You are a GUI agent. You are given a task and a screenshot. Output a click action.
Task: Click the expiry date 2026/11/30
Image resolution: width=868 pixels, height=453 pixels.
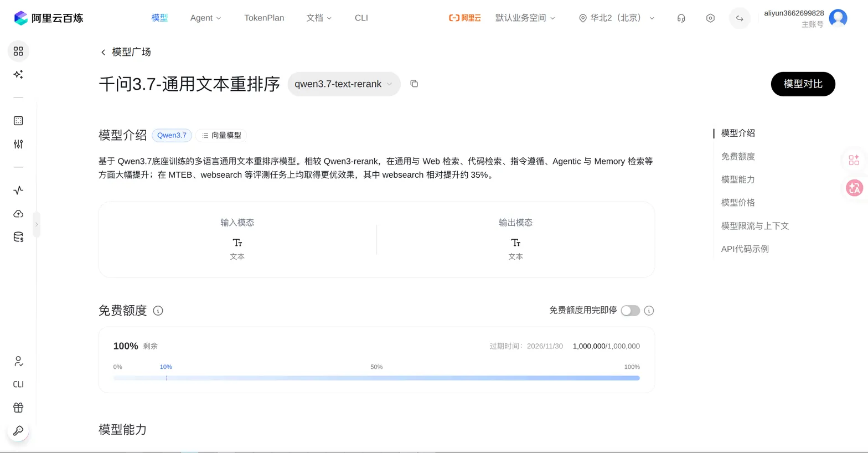tap(545, 346)
